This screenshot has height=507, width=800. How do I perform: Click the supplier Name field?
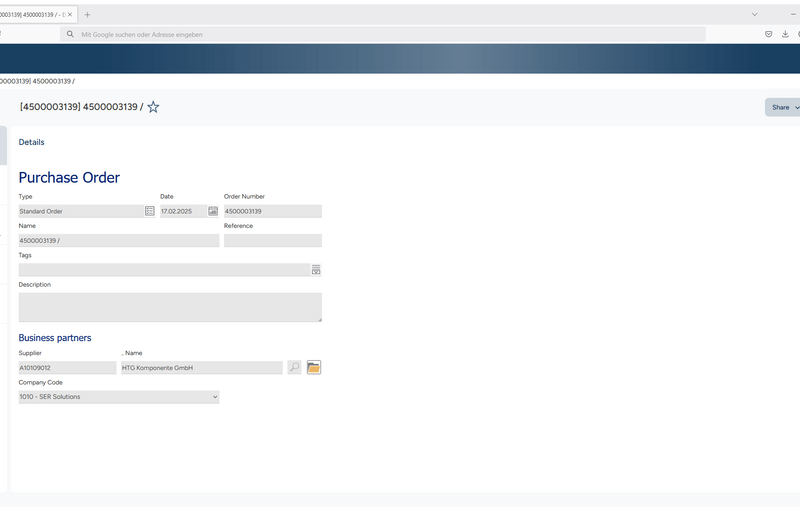click(201, 368)
